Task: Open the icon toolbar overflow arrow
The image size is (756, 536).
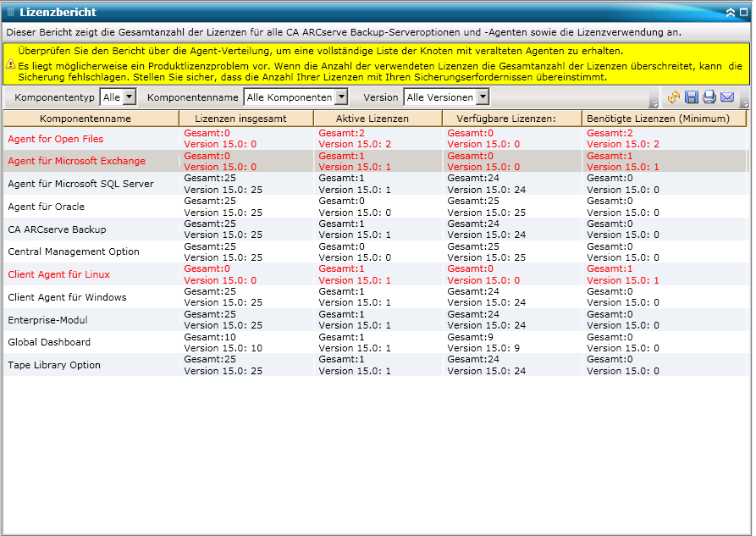Action: click(744, 103)
